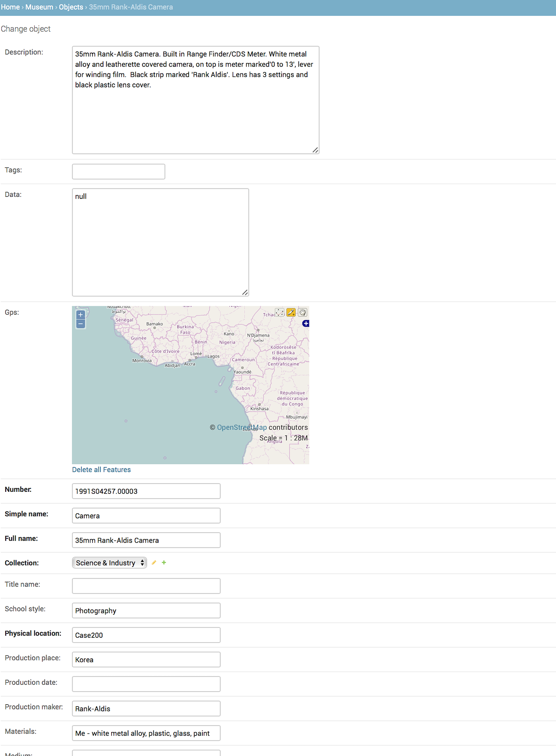Viewport: 556px width, 756px height.
Task: Select the pan hand tool on map
Action: pos(303,312)
